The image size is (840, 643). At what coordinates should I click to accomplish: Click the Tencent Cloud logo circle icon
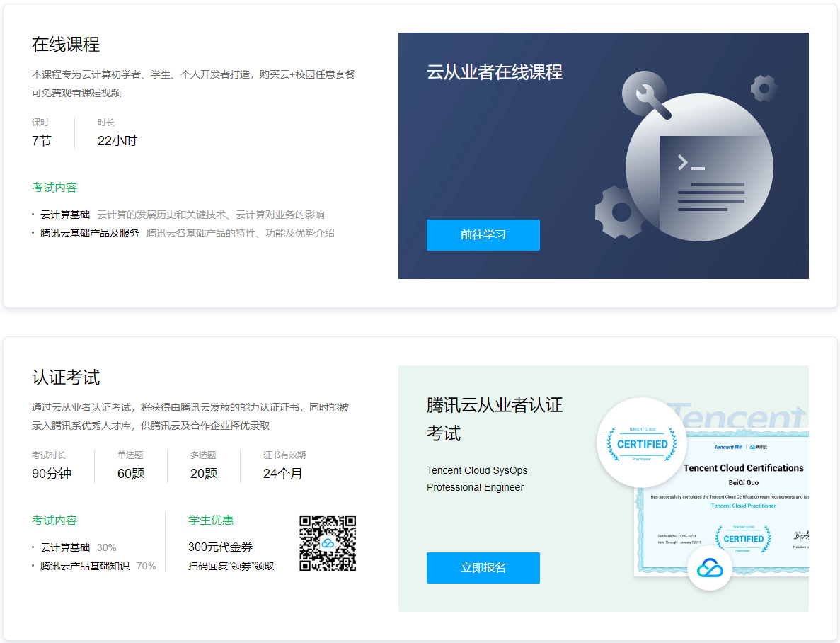tap(710, 568)
